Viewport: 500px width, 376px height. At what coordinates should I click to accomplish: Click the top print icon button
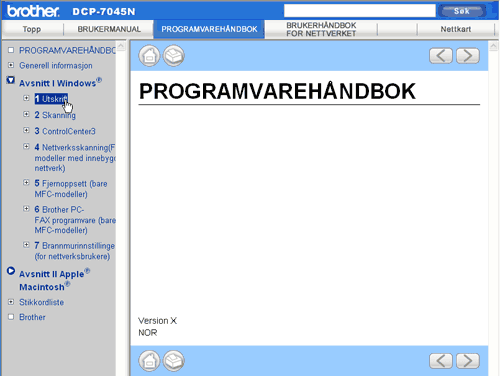coord(173,56)
